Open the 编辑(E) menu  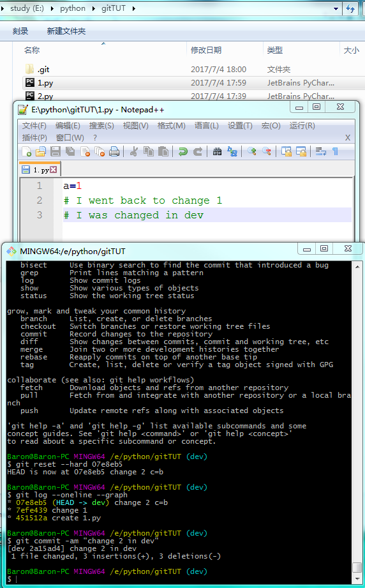point(68,126)
